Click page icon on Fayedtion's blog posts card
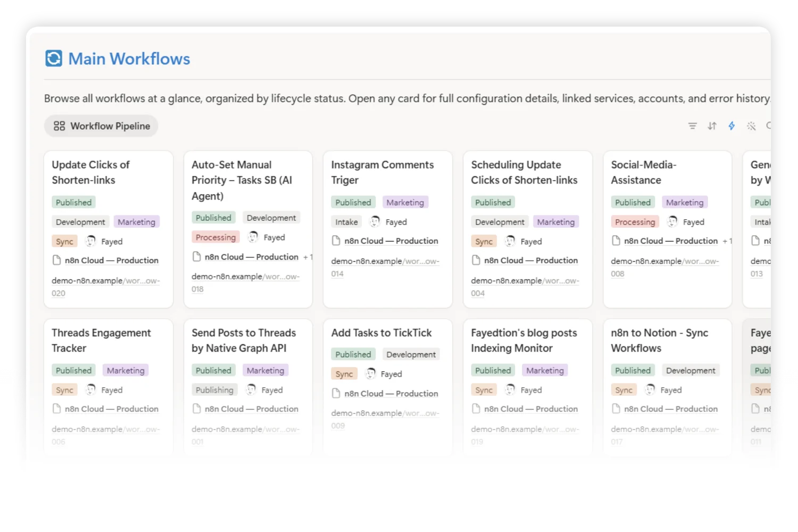Screen dimensions: 798x532 (x=476, y=409)
